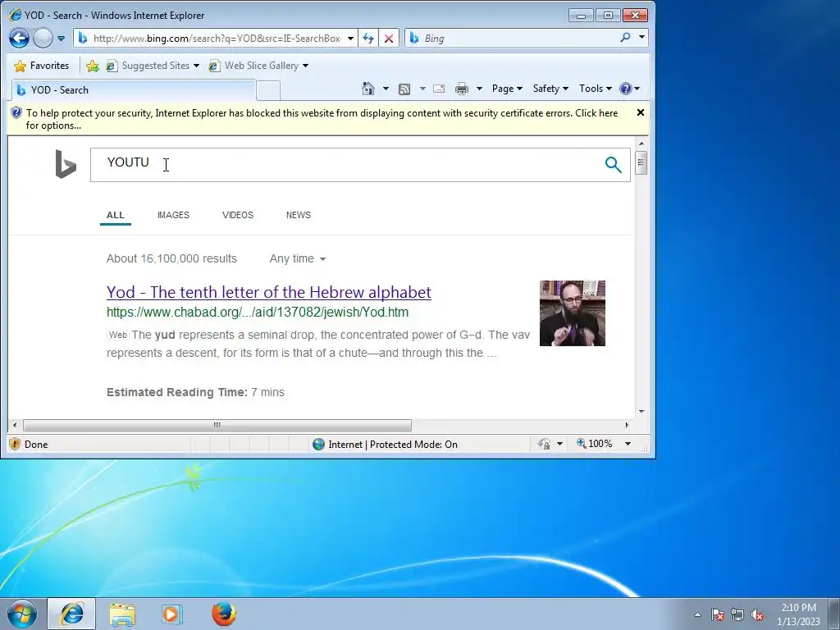
Task: Click the vertical scrollbar up arrow
Action: 641,143
